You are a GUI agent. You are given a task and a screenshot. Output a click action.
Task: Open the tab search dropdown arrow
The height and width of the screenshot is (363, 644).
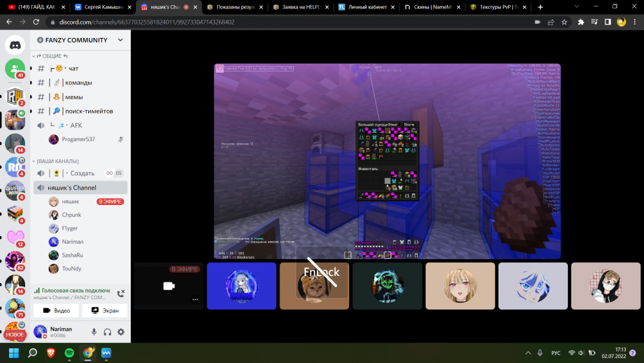[x=576, y=6]
